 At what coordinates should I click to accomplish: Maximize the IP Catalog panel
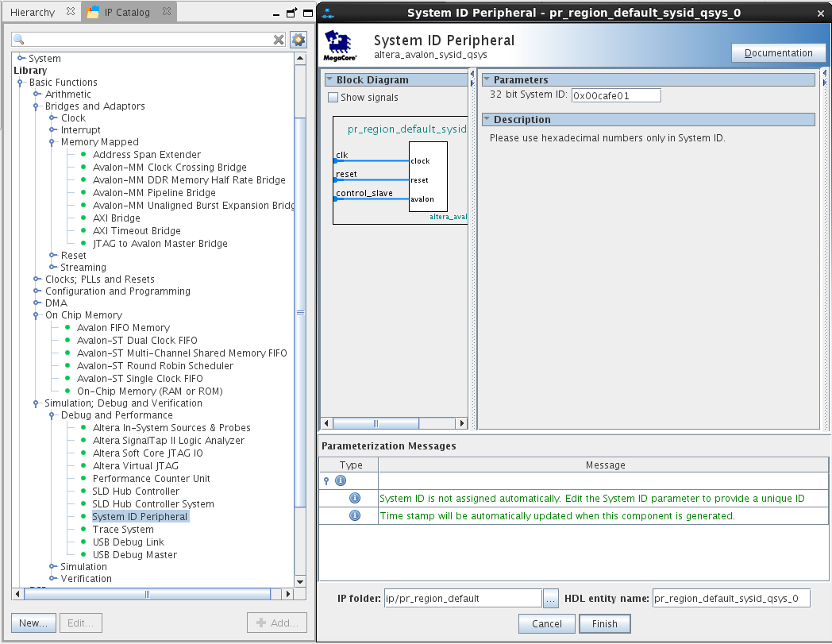[308, 13]
